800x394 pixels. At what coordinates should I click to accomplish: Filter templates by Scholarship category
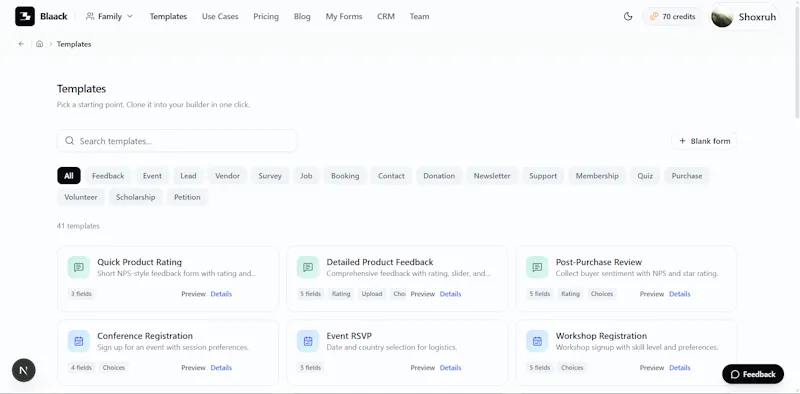pos(136,197)
